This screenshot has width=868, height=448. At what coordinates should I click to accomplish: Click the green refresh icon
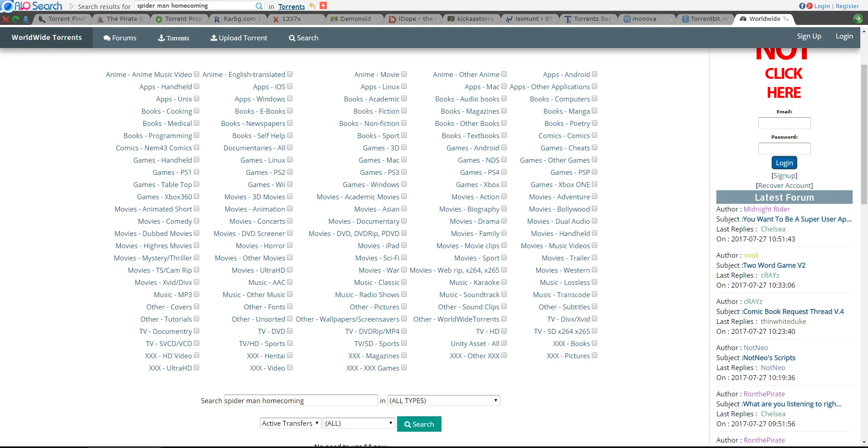click(16, 19)
